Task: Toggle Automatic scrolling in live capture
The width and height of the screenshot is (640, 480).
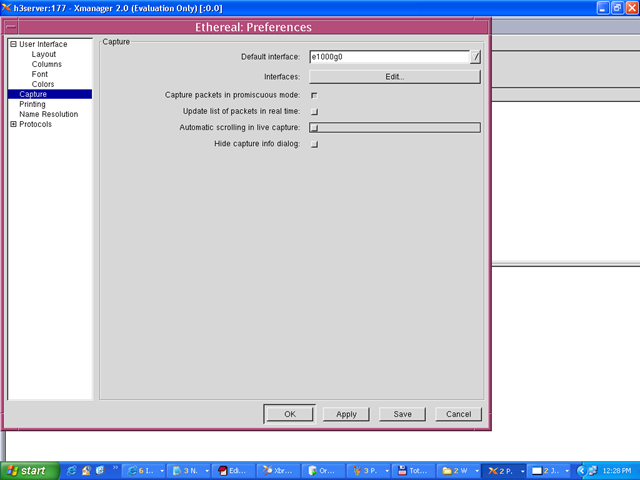Action: pyautogui.click(x=314, y=128)
